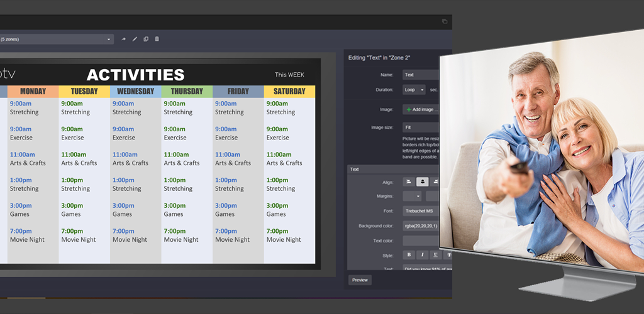The height and width of the screenshot is (314, 644).
Task: Click Thursday's 9:00am Exercise entry
Action: (x=175, y=133)
